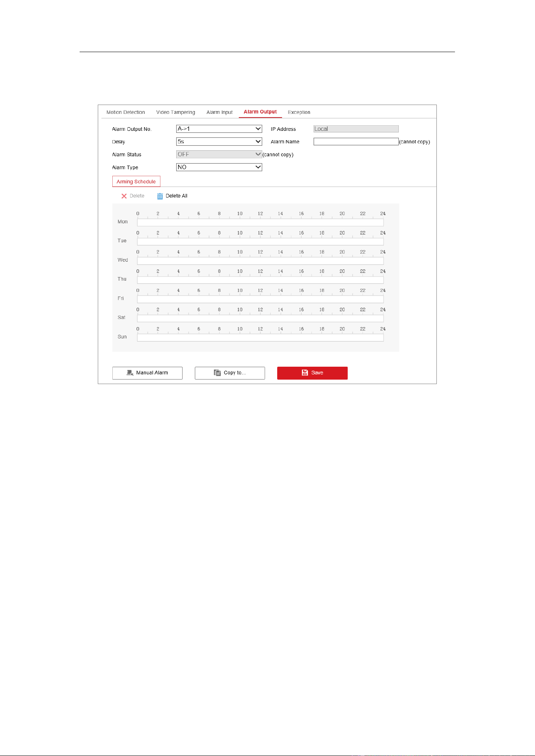The image size is (535, 756).
Task: Click into the Alarm Name input field
Action: [x=356, y=142]
